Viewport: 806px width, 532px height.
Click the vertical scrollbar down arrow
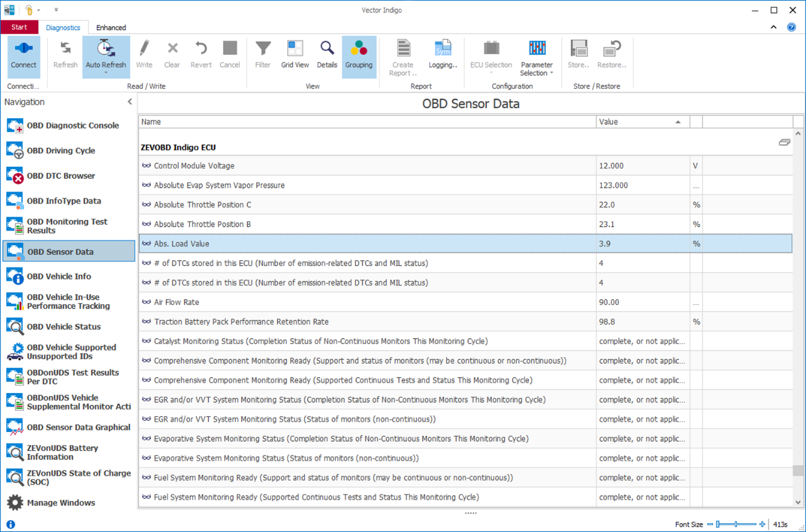pyautogui.click(x=798, y=502)
